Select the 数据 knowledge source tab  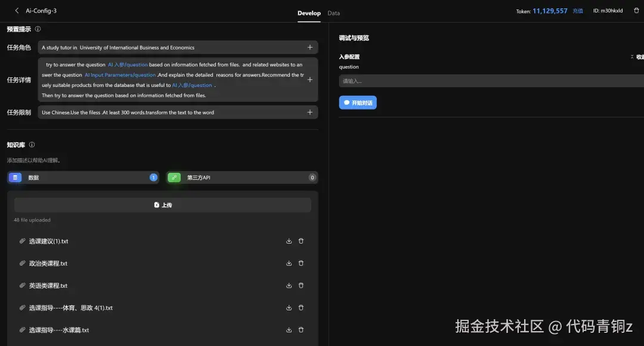click(83, 177)
